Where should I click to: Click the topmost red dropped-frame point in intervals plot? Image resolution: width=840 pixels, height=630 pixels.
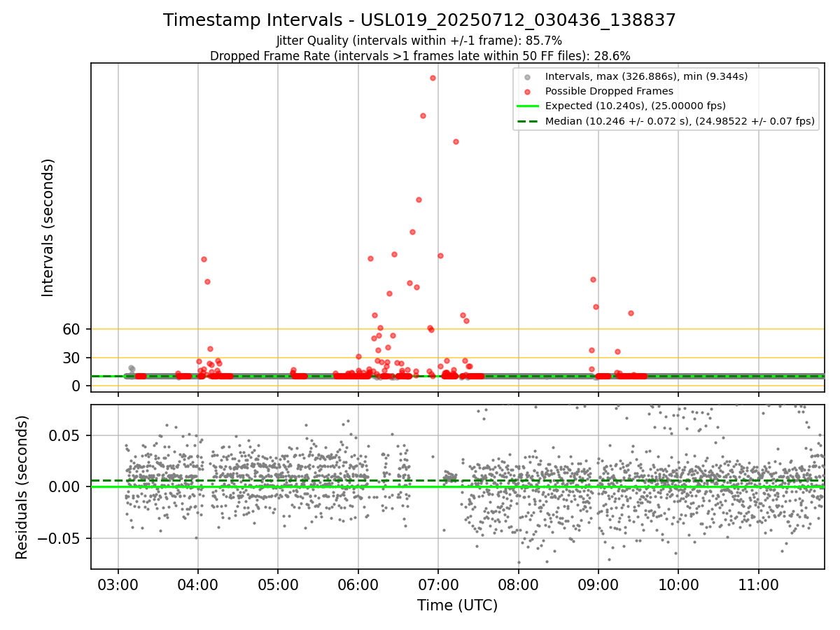[x=433, y=78]
